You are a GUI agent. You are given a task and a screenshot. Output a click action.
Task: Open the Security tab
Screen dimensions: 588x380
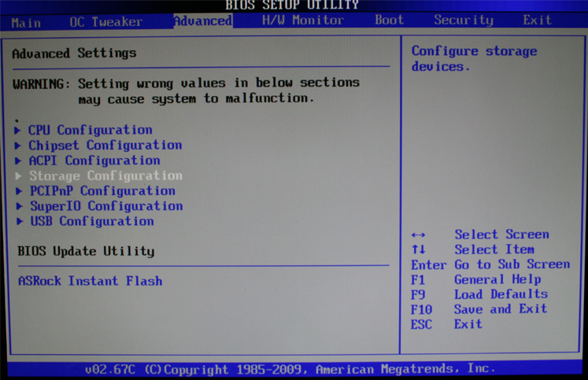464,20
